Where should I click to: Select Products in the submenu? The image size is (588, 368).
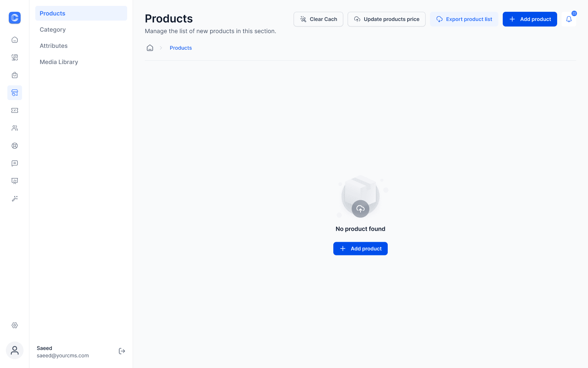81,13
